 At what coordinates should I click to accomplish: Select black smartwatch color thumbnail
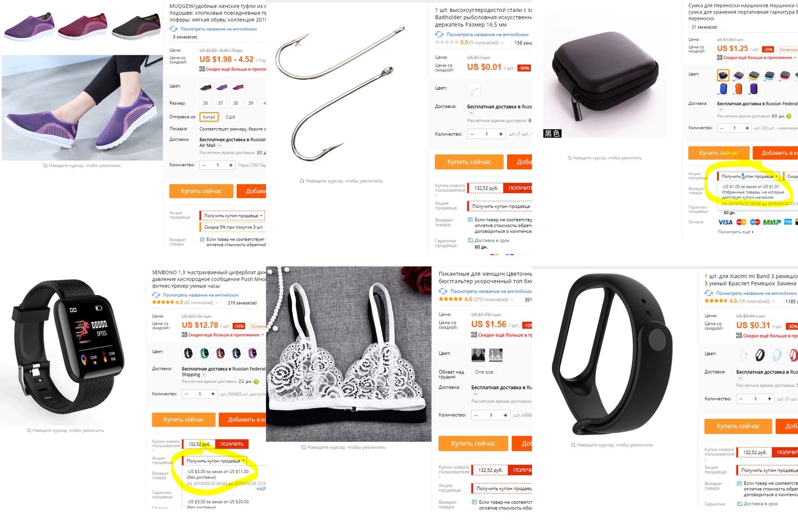point(188,353)
